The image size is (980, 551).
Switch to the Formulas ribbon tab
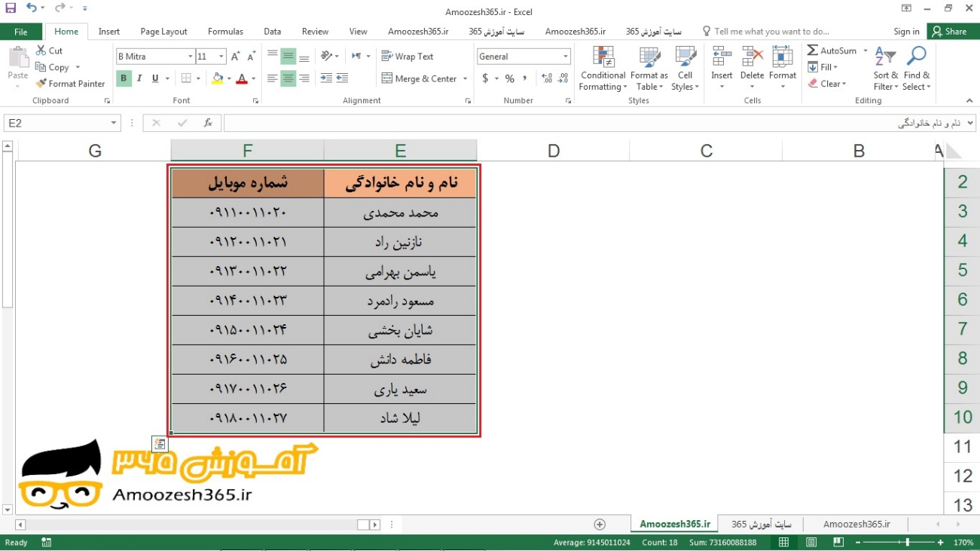pyautogui.click(x=225, y=32)
